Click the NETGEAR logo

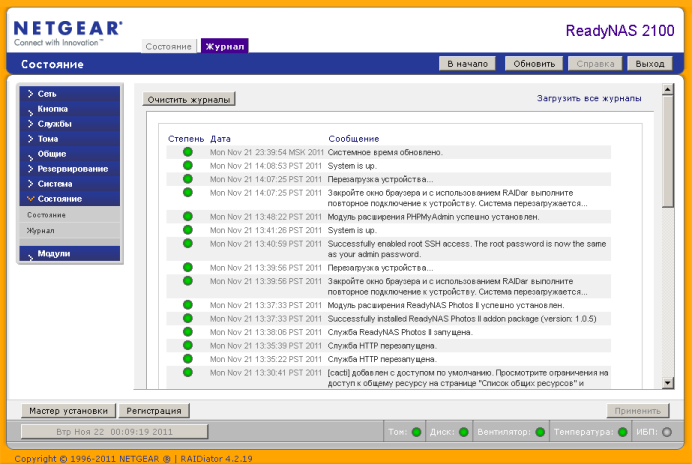(68, 34)
